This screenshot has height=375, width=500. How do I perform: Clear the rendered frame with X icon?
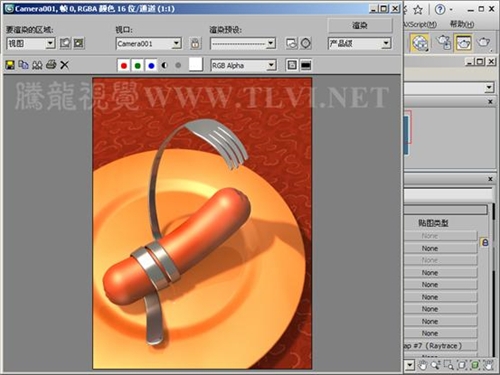coord(64,65)
